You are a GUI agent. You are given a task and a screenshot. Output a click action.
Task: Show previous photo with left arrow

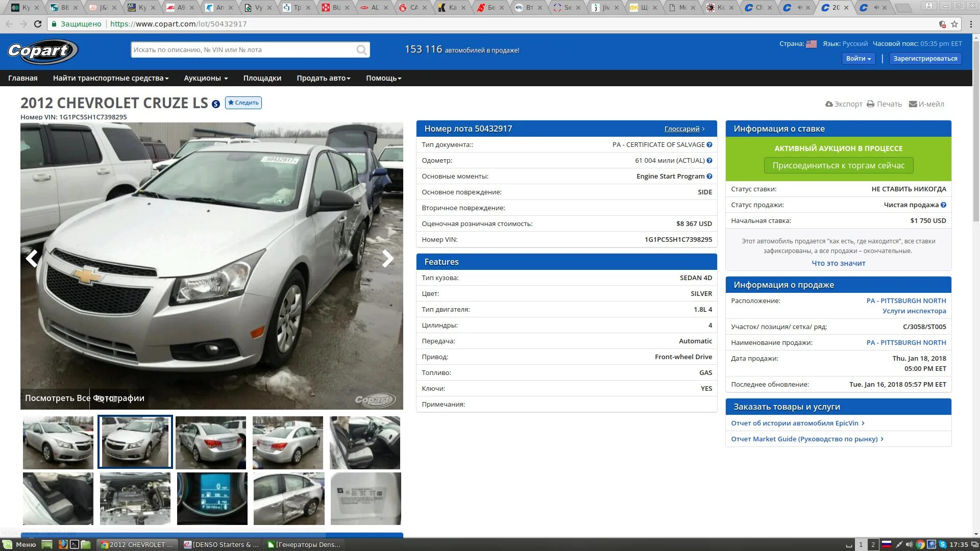pos(32,259)
